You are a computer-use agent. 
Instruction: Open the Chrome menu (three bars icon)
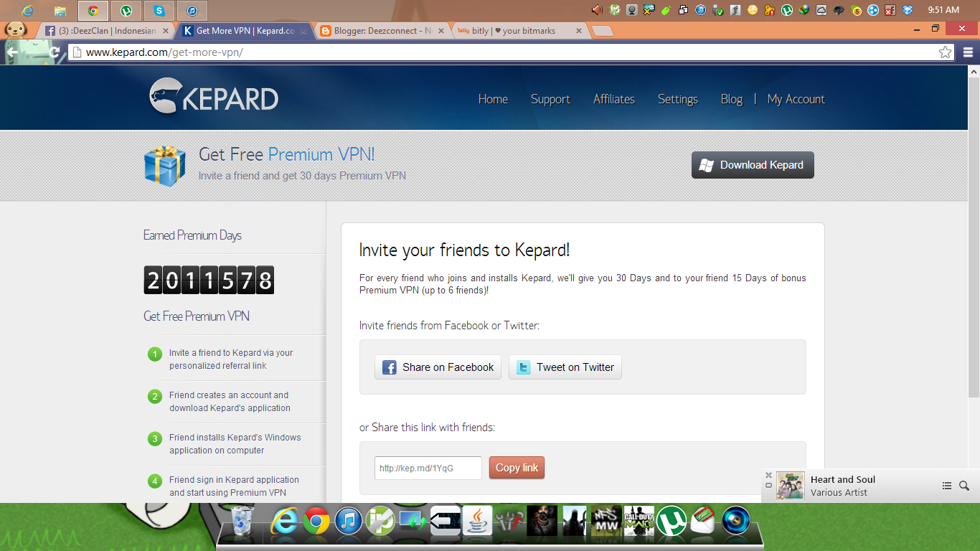coord(968,52)
